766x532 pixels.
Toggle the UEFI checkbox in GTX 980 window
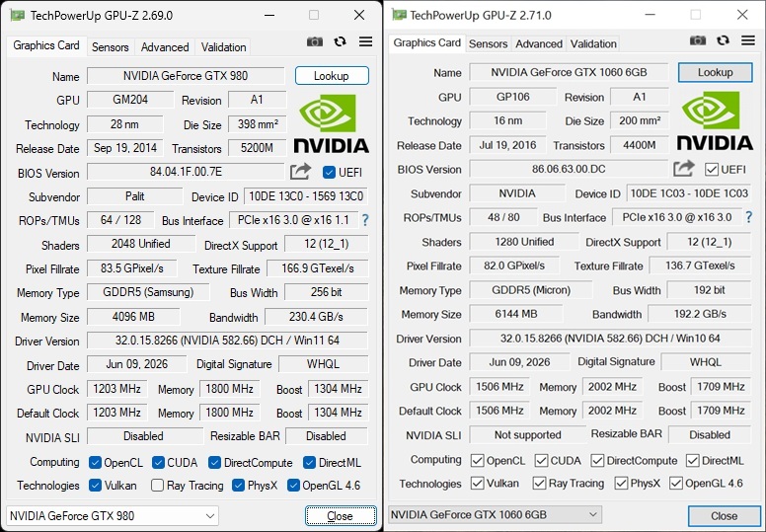(329, 172)
